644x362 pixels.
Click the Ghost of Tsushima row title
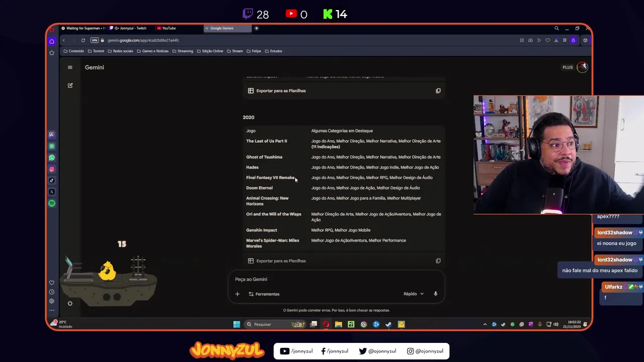(264, 157)
